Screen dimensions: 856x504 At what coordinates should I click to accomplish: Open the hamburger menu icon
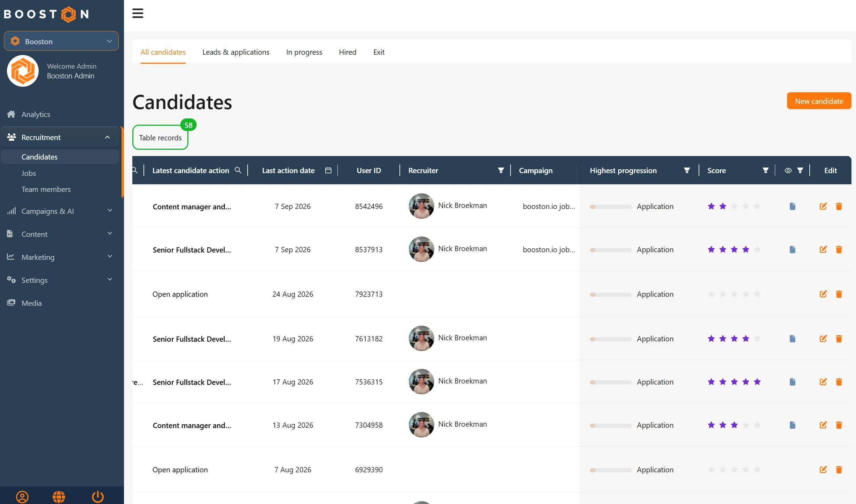pos(138,14)
